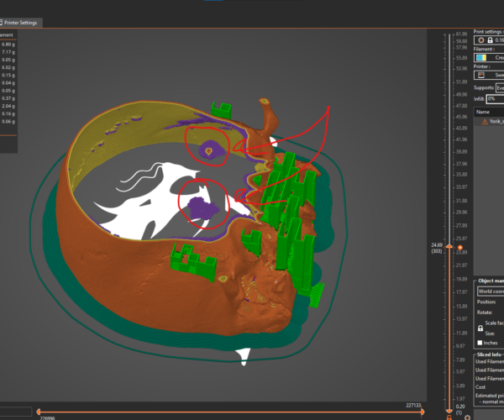Click the printer icon in Printer dropdown
Image resolution: width=504 pixels, height=420 pixels.
click(480, 75)
